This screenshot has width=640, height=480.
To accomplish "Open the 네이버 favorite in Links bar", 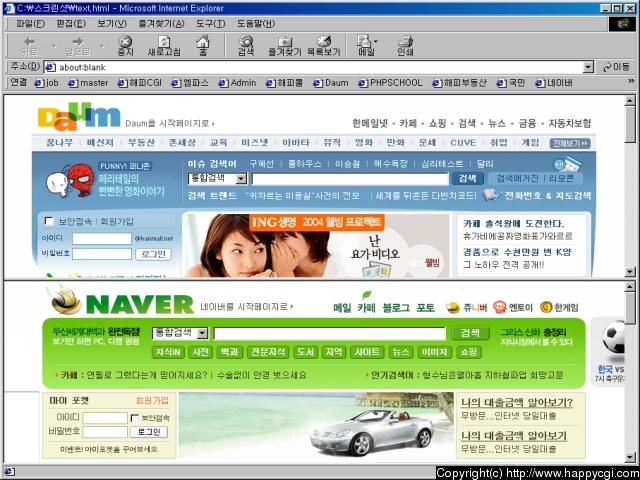I will coord(554,83).
